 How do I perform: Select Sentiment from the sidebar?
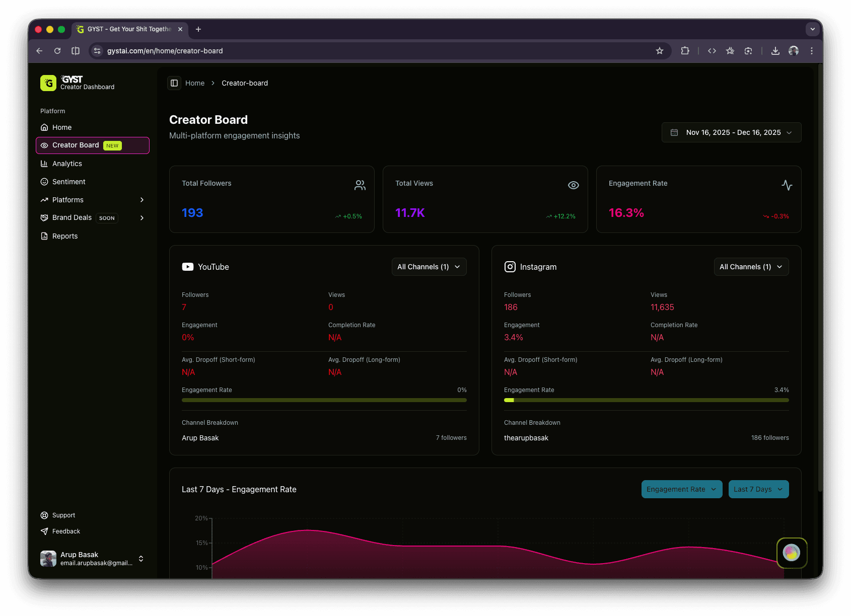pos(69,182)
